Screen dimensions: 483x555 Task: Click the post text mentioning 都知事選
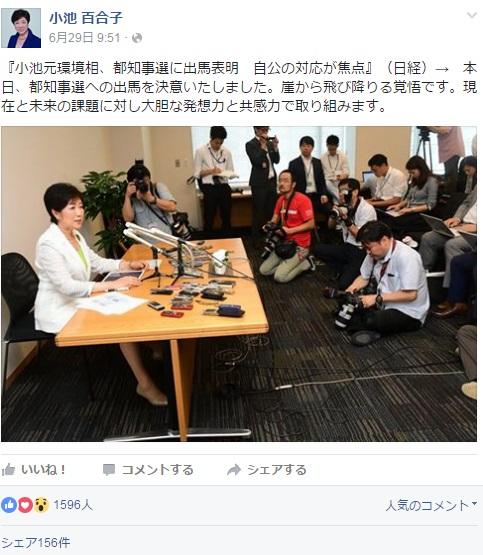239,87
